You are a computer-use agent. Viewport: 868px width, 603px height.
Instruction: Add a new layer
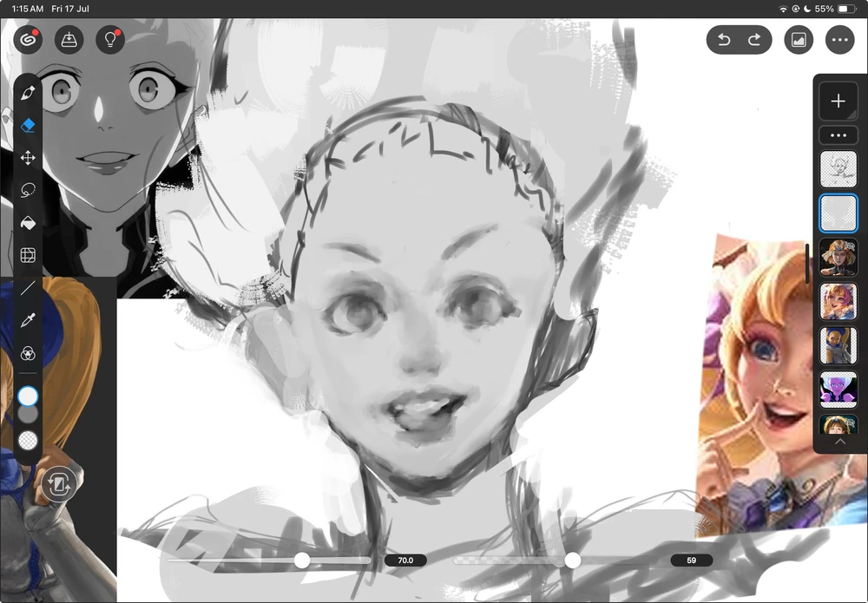coord(838,101)
